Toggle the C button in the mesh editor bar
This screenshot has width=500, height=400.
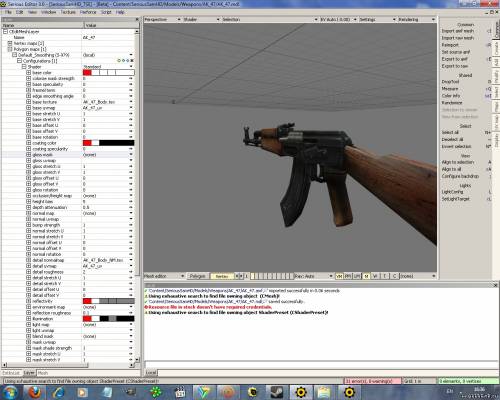pos(395,276)
